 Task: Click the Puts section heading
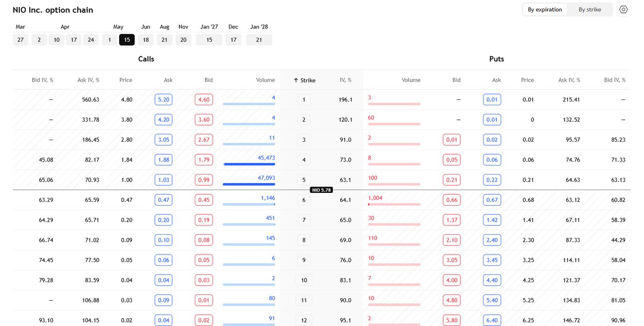496,59
